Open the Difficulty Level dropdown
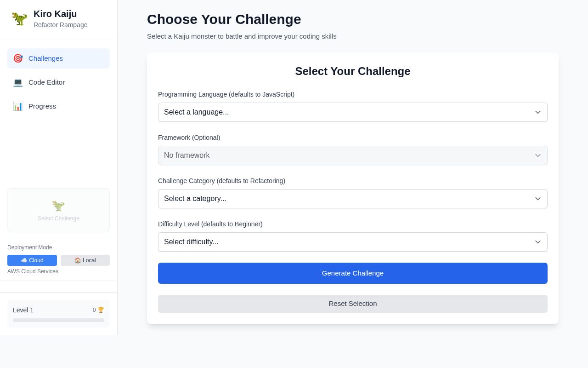Viewport: 588px width, 368px height. tap(353, 242)
